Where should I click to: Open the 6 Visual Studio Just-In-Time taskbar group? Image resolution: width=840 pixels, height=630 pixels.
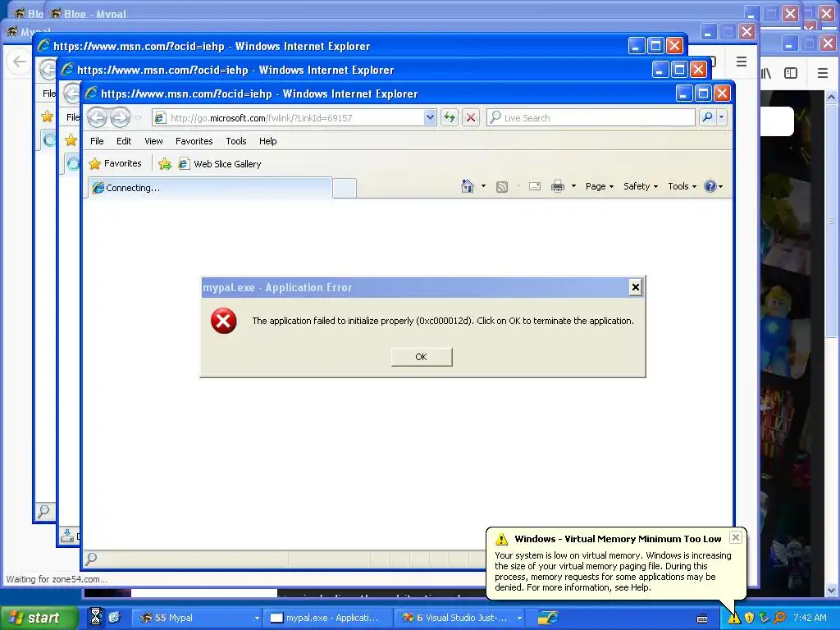(460, 618)
